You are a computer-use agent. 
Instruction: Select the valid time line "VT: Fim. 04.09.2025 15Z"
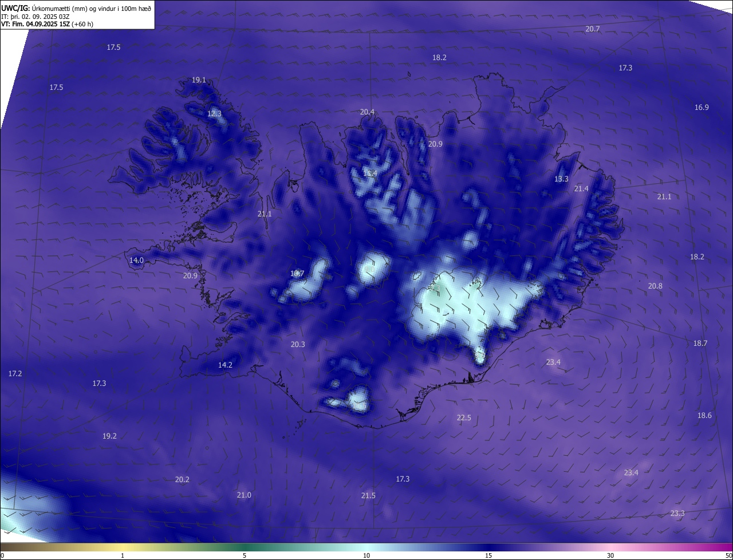(35, 24)
